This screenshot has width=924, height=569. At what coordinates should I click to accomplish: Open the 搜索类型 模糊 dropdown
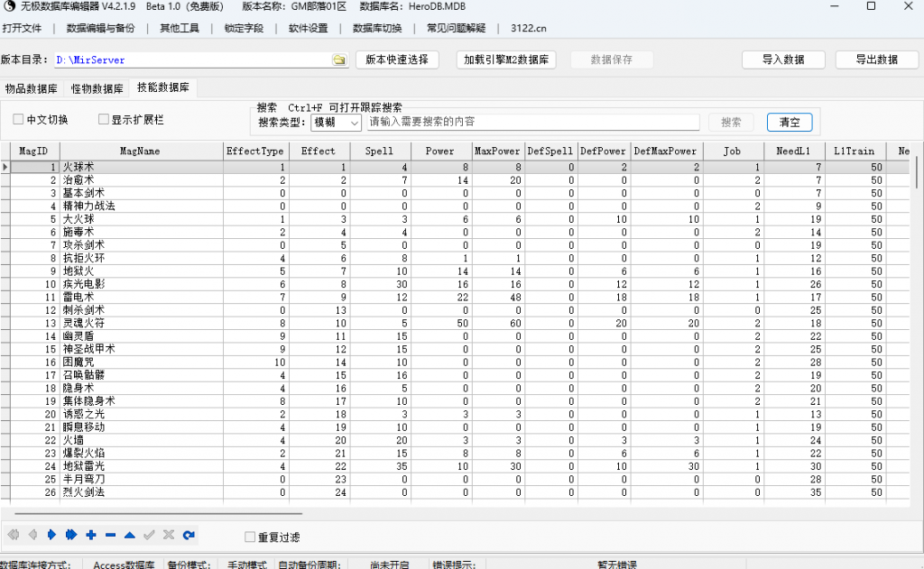coord(356,122)
